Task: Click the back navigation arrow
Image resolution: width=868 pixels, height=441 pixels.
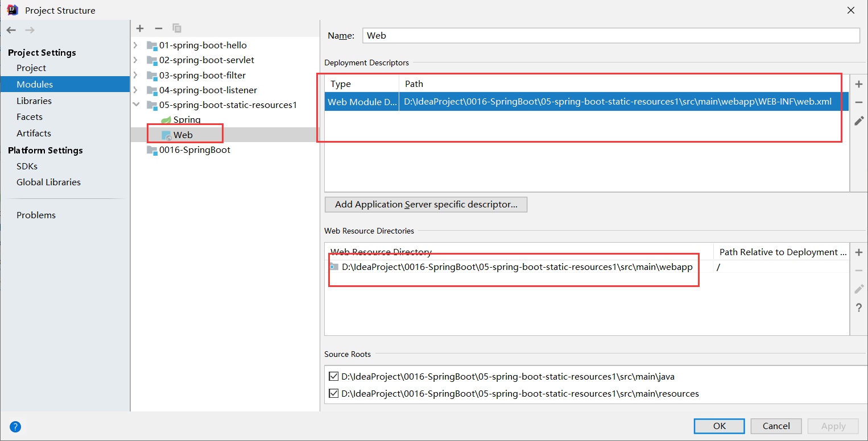Action: [11, 30]
